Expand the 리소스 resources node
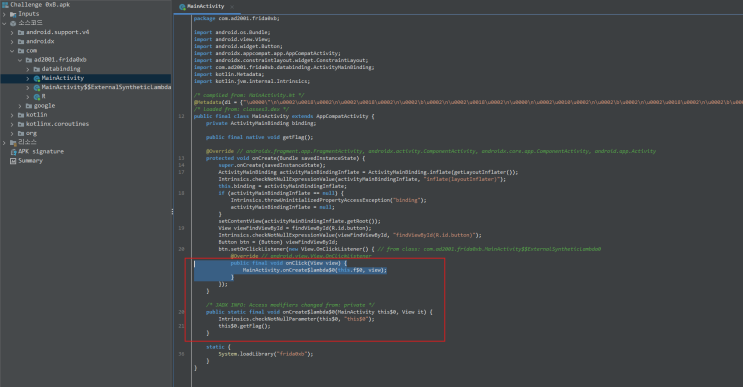The height and width of the screenshot is (387, 743). pyautogui.click(x=4, y=143)
